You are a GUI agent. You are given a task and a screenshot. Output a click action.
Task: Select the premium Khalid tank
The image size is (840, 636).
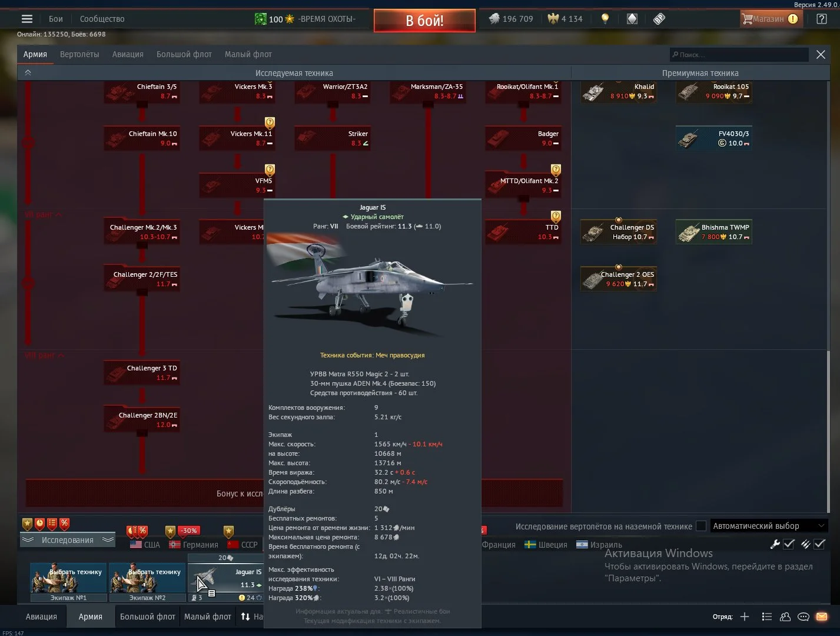click(x=619, y=91)
